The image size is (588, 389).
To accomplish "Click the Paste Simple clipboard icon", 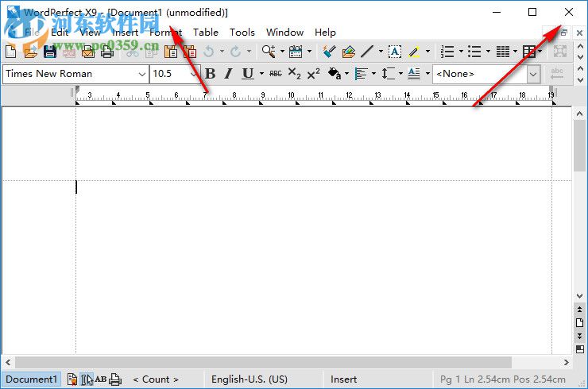I will pyautogui.click(x=190, y=52).
